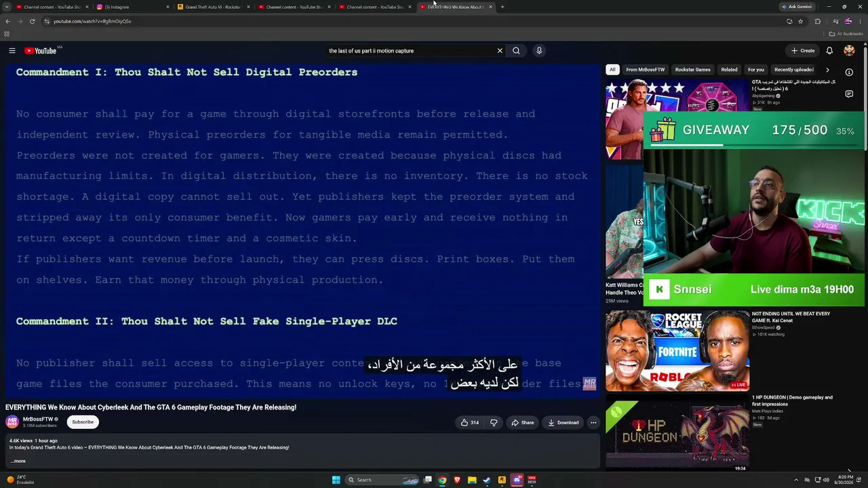Viewport: 868px width, 488px height.
Task: Like the video with thumbs up
Action: 470,423
